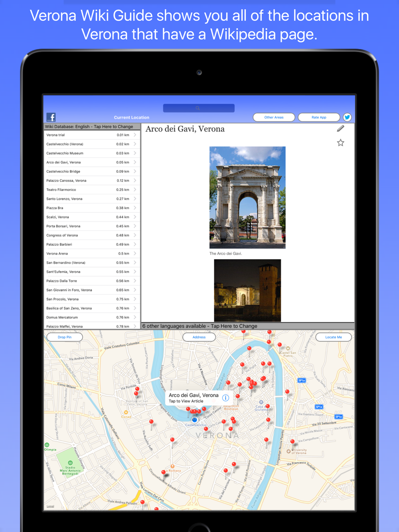Expand chevron on Palazzo Barbieri row
Image resolution: width=399 pixels, height=532 pixels.
pos(135,244)
